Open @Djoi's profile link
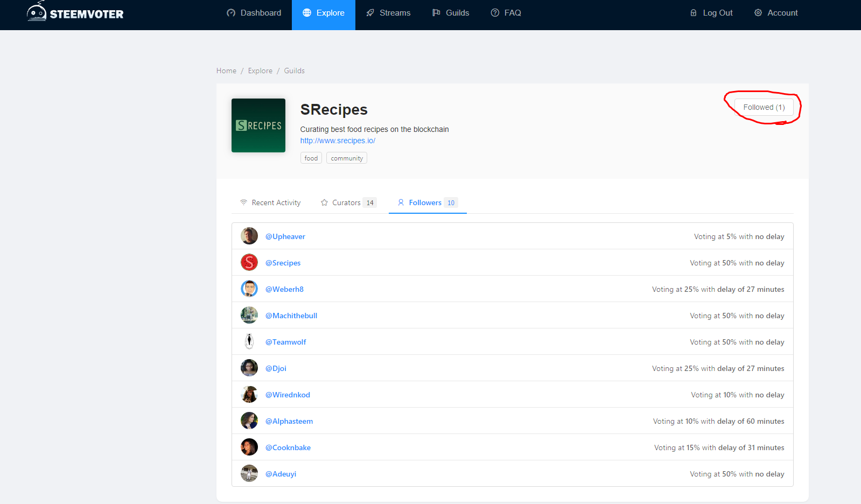Viewport: 861px width, 504px height. point(276,368)
